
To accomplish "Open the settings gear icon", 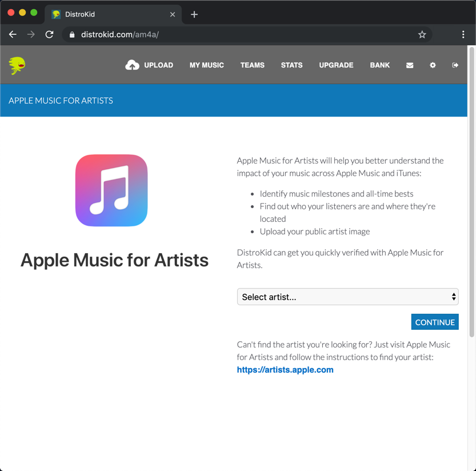I will tap(433, 65).
